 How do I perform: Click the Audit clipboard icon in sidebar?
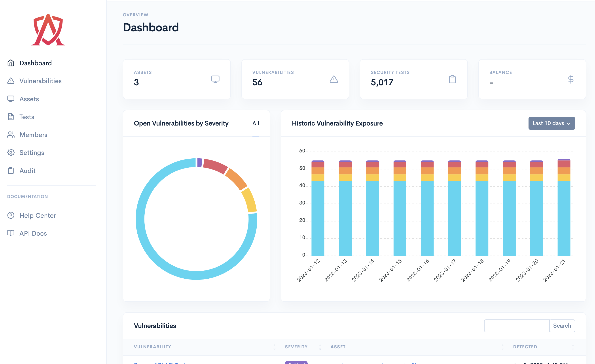(11, 171)
